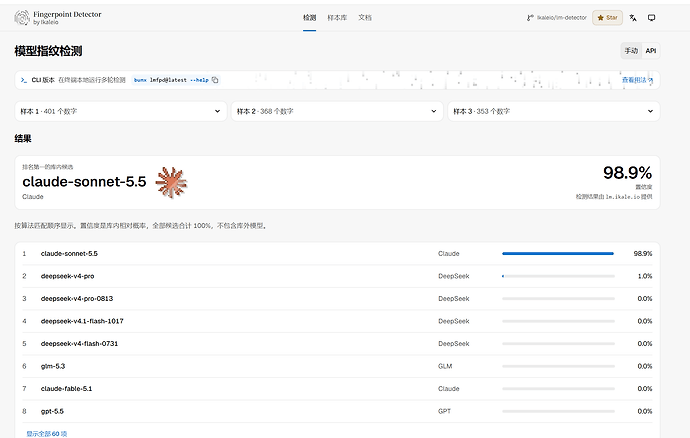Screen dimensions: 690x438
Task: Expand the 样本 1 · 401 个数字 dropdown
Action: pos(121,111)
